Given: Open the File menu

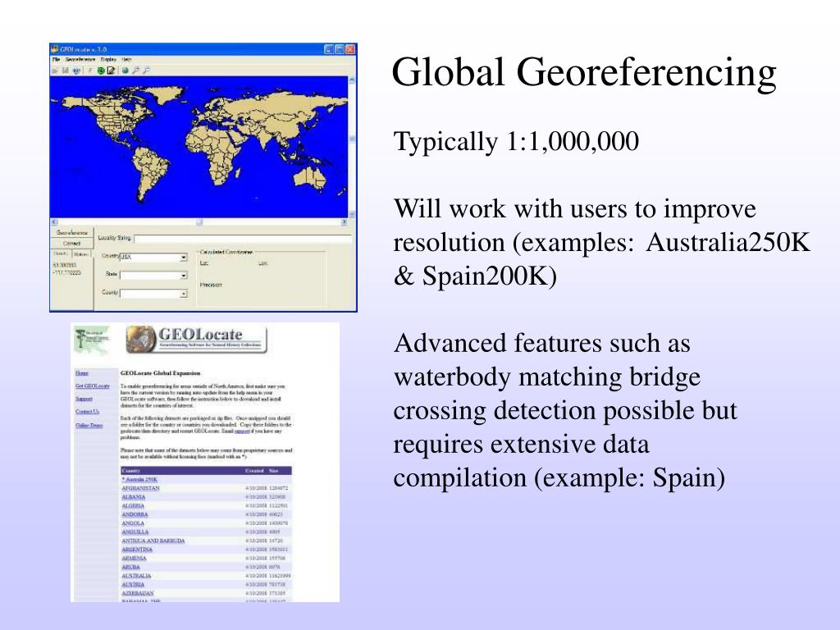Looking at the screenshot, I should click(x=56, y=59).
